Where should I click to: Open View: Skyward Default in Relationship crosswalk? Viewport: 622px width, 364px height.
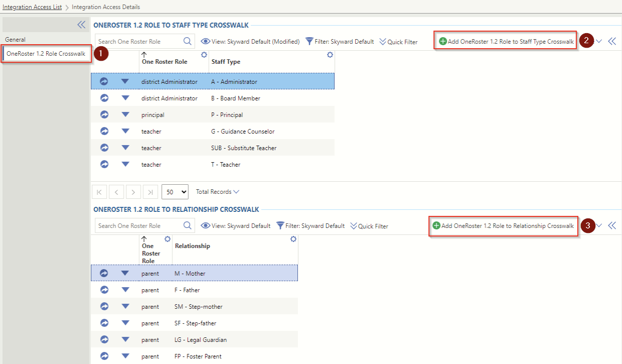(x=236, y=226)
